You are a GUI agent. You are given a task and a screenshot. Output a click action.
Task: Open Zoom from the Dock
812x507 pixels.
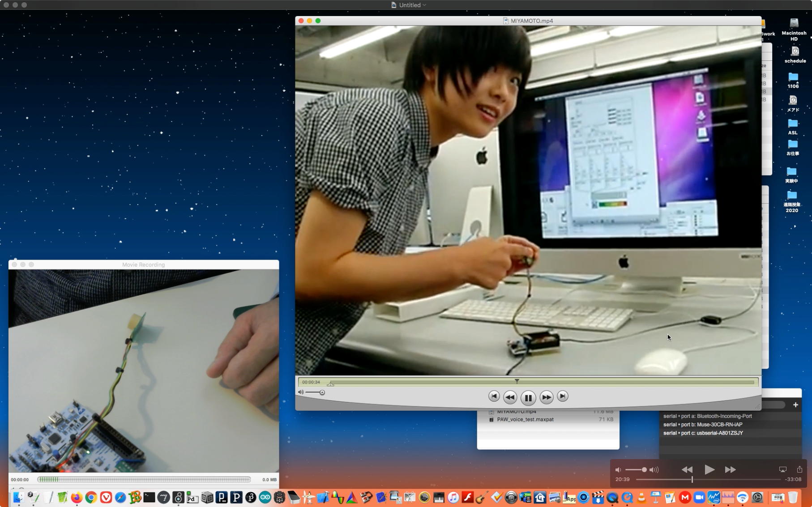[x=699, y=497]
